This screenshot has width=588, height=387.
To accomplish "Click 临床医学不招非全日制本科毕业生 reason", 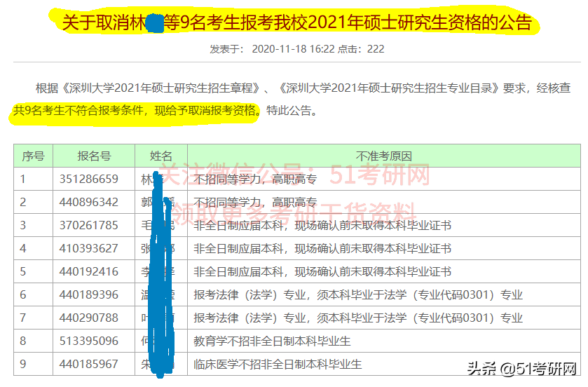I will coord(278,364).
